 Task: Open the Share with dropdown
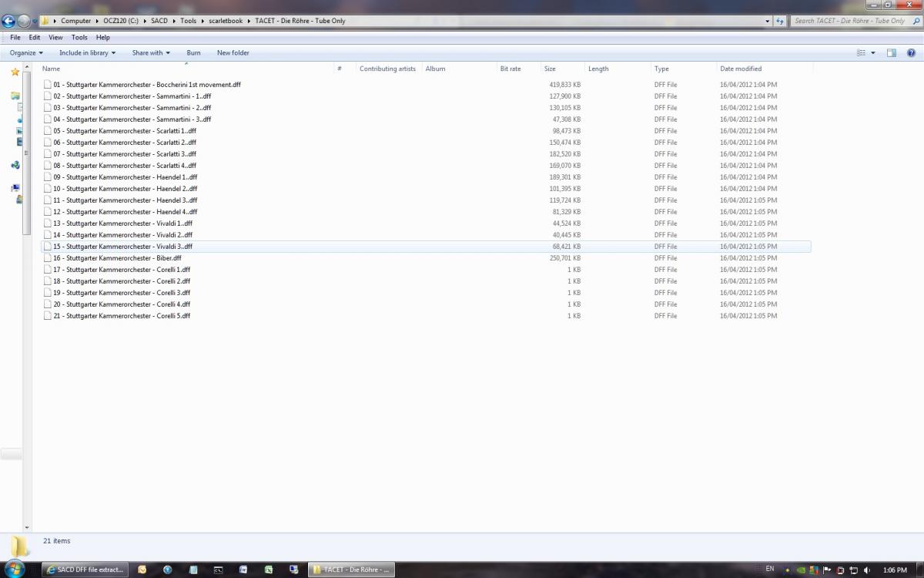pyautogui.click(x=151, y=53)
